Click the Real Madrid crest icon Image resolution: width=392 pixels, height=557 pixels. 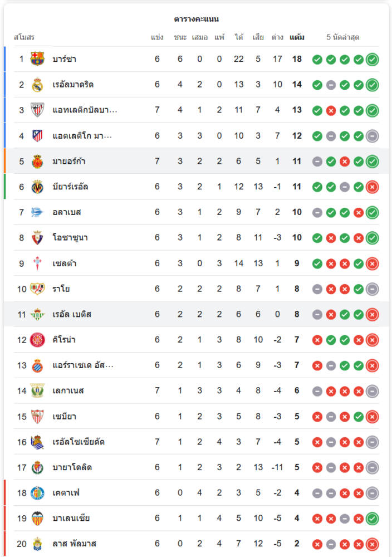(37, 85)
